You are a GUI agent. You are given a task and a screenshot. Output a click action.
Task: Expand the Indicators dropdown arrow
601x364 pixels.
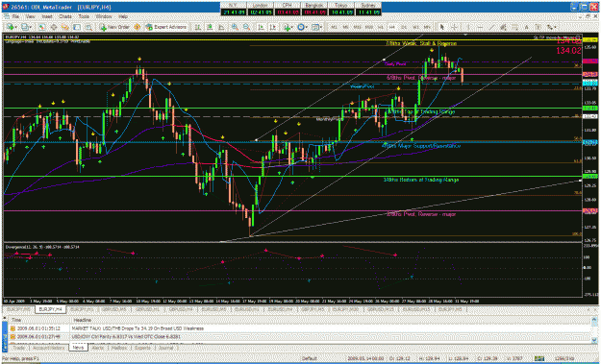point(292,27)
